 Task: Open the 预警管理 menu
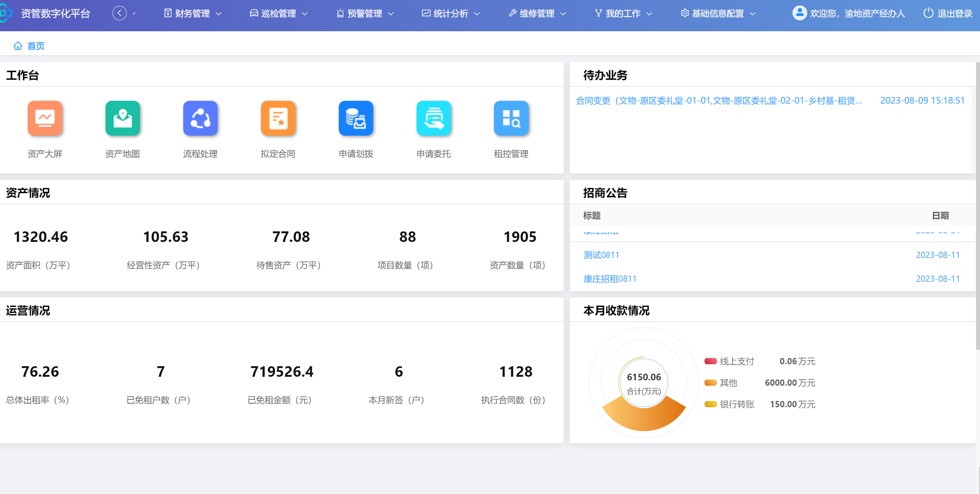tap(365, 13)
